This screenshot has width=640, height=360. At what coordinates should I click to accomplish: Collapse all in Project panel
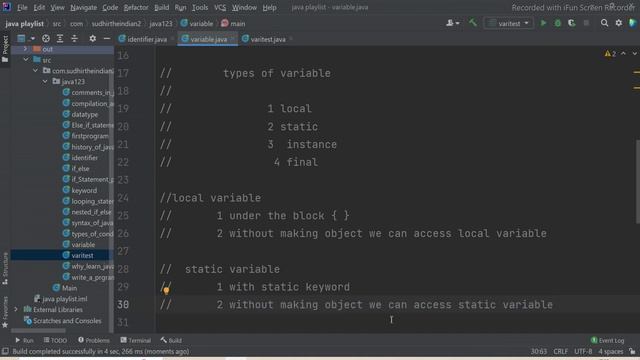click(74, 38)
